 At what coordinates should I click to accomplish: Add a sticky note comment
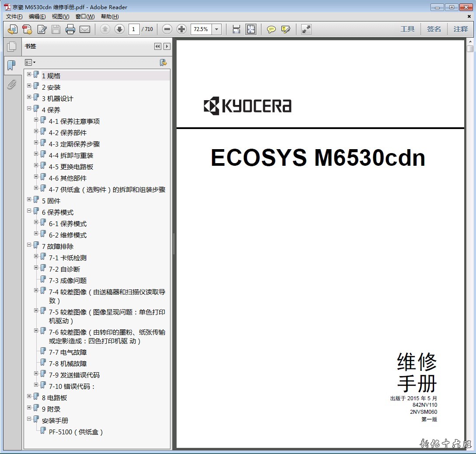point(271,29)
